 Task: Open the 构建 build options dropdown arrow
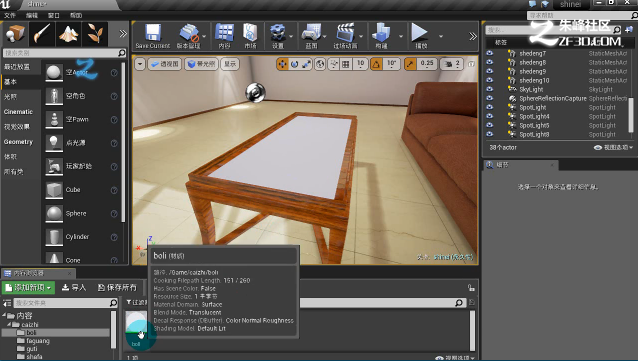[401, 36]
